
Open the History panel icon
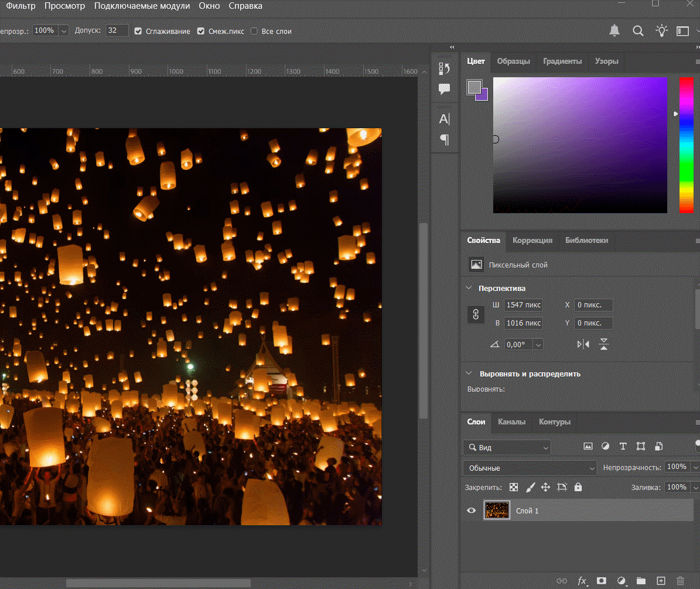(445, 69)
